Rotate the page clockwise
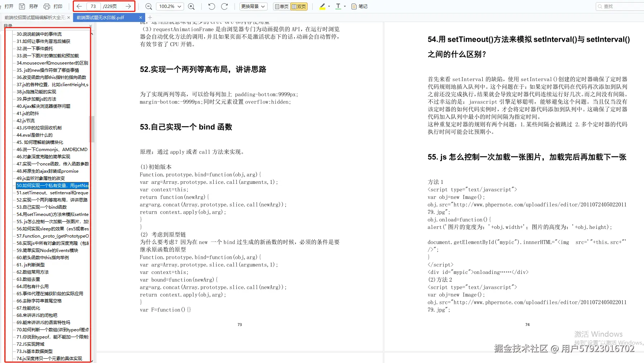 [224, 6]
